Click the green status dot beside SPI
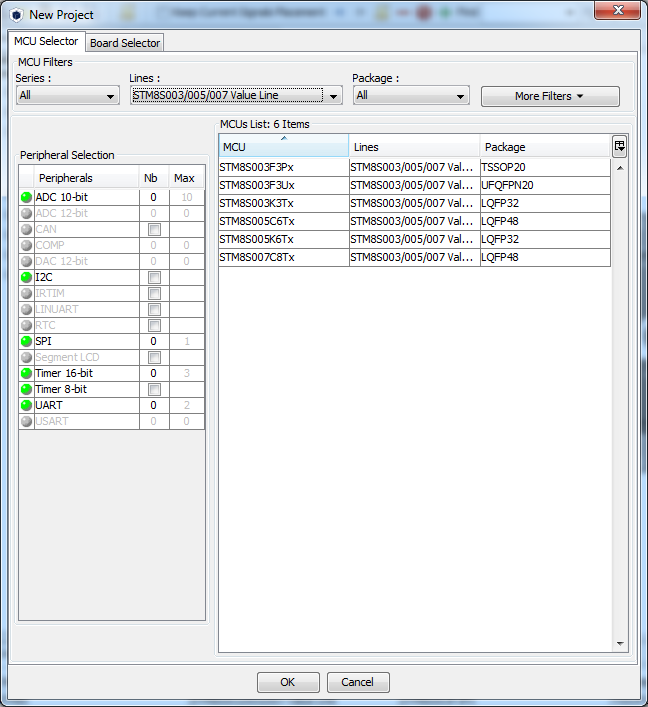648x707 pixels. (x=27, y=341)
